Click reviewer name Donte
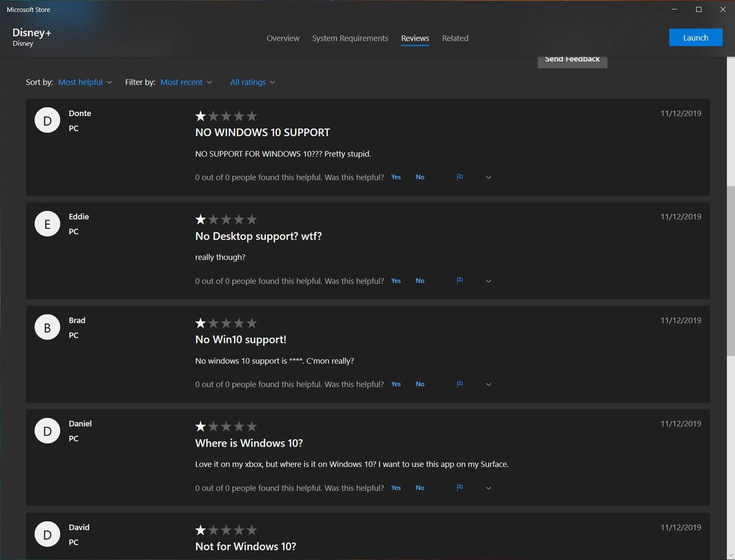 [80, 113]
